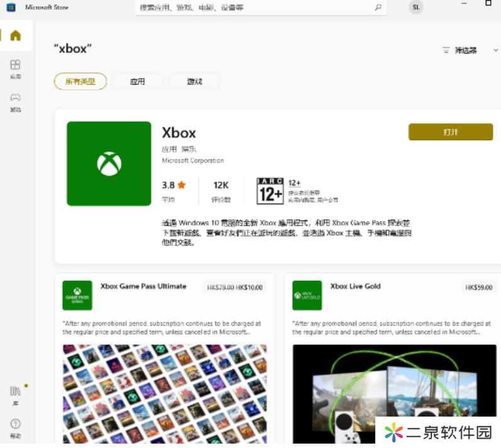Click the Game Pass Ultimate subscription disclaimer
The height and width of the screenshot is (448, 501).
[162, 327]
